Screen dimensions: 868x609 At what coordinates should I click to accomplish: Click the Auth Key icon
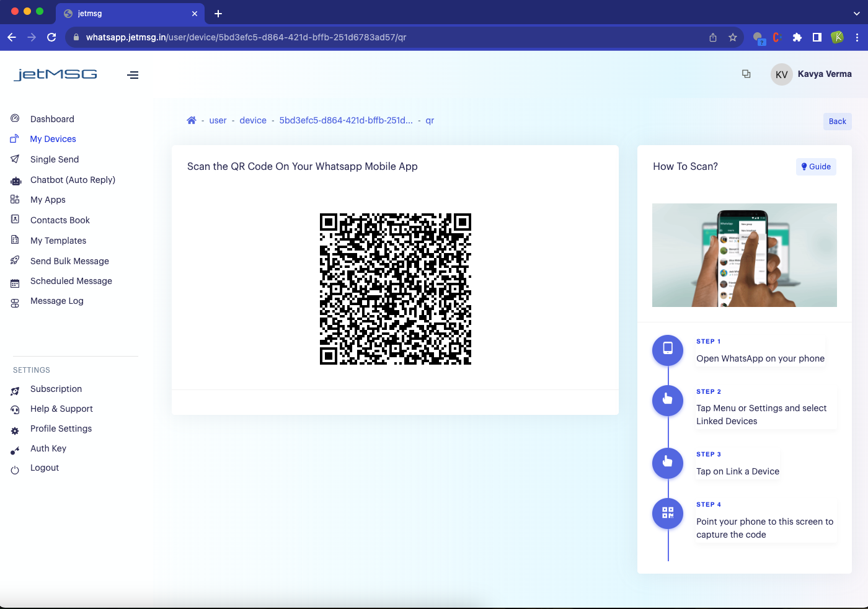pyautogui.click(x=15, y=450)
